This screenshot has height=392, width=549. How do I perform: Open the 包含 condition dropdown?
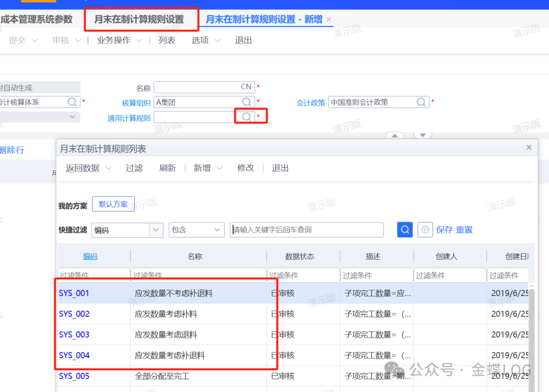217,230
